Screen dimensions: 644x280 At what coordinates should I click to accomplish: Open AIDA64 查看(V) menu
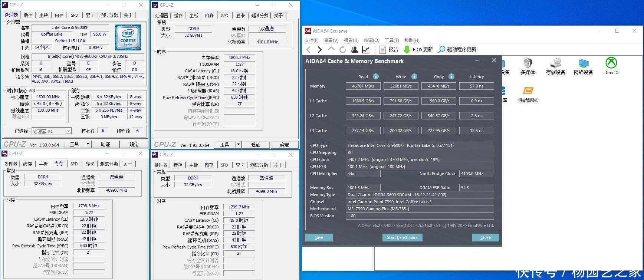(331, 40)
